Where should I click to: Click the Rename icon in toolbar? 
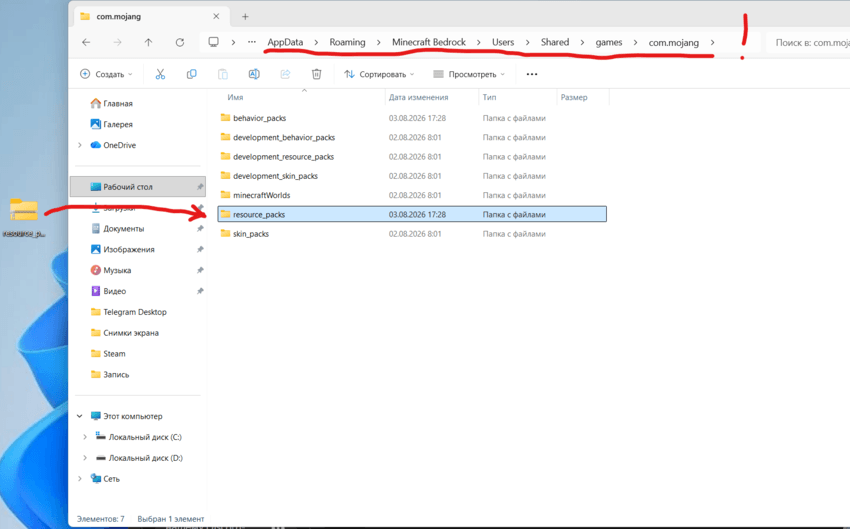point(254,74)
